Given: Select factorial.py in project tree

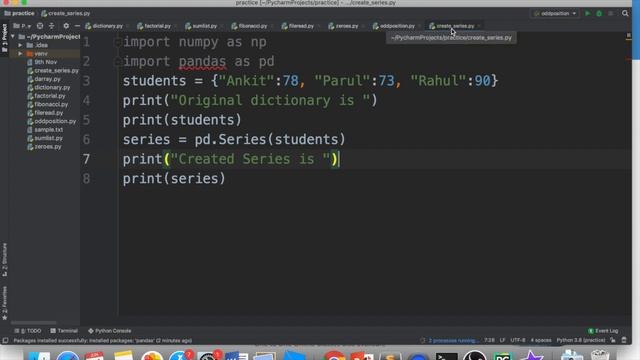Looking at the screenshot, I should click(46, 96).
